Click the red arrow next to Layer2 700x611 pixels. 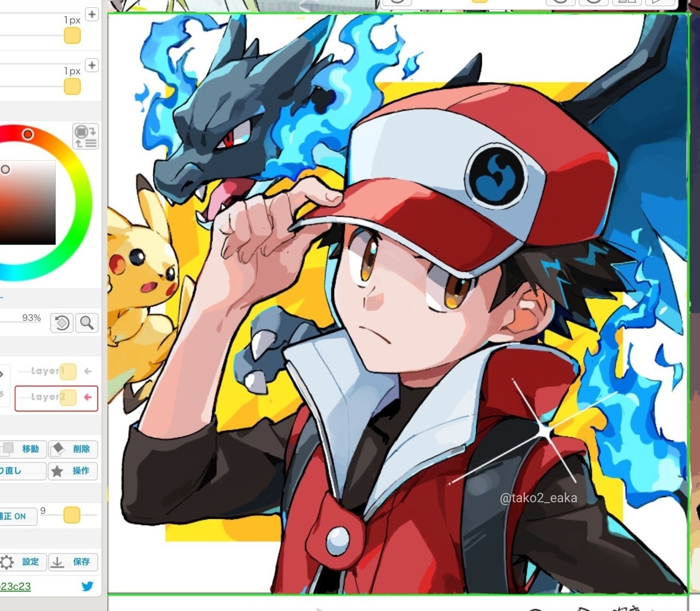click(x=88, y=397)
